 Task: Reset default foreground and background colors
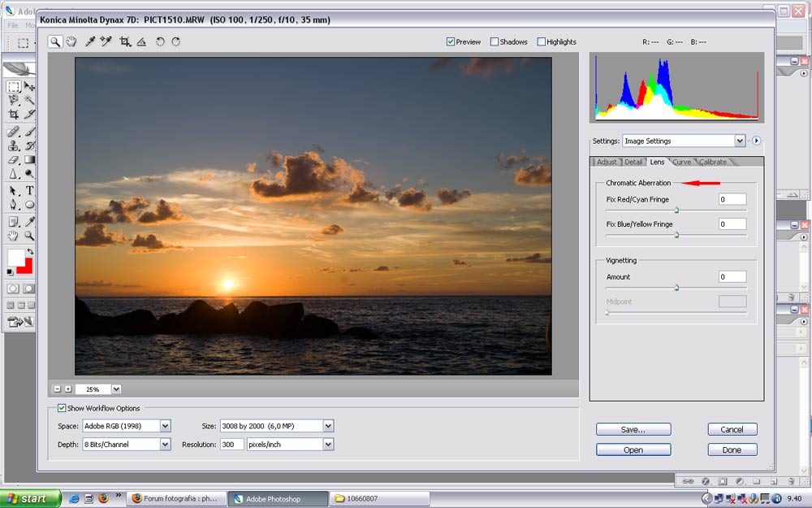tap(10, 271)
